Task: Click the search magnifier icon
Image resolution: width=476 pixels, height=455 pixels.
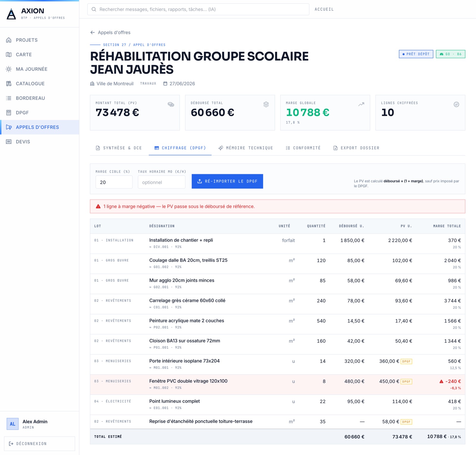Action: [94, 9]
